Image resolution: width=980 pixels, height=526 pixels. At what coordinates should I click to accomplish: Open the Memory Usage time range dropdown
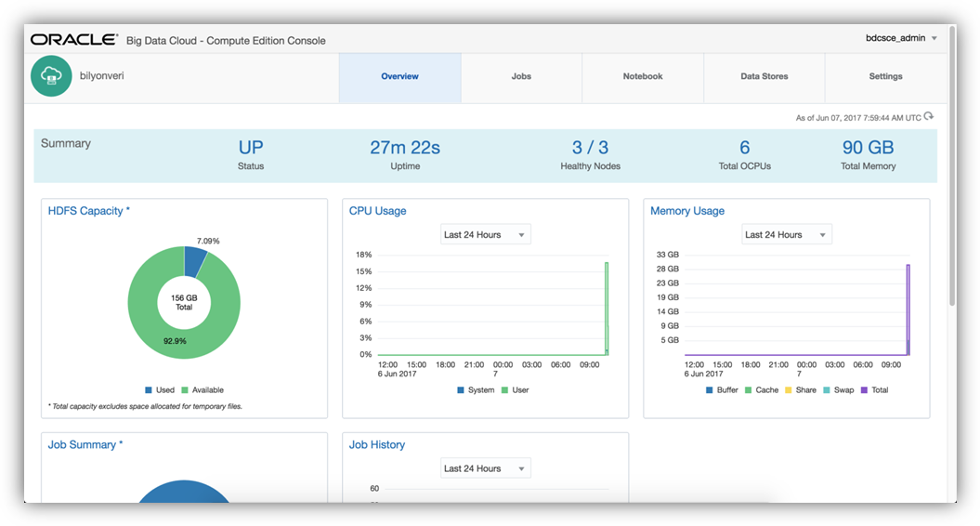click(786, 235)
